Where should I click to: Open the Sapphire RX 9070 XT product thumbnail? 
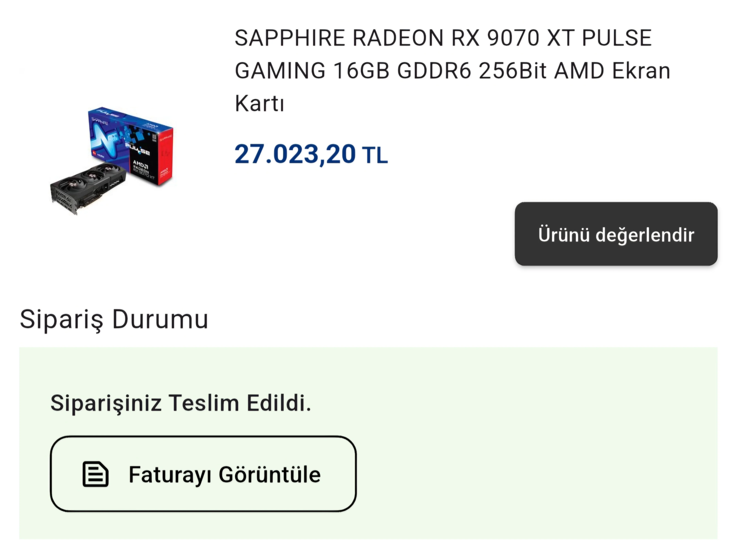coord(112,161)
